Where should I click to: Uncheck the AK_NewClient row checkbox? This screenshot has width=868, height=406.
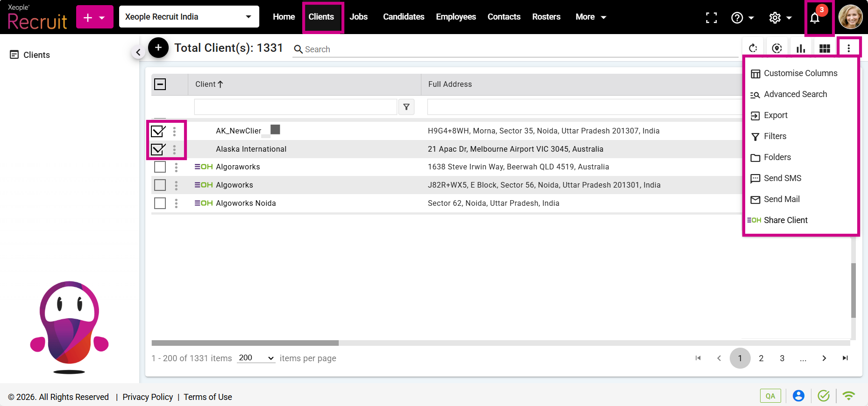point(158,132)
